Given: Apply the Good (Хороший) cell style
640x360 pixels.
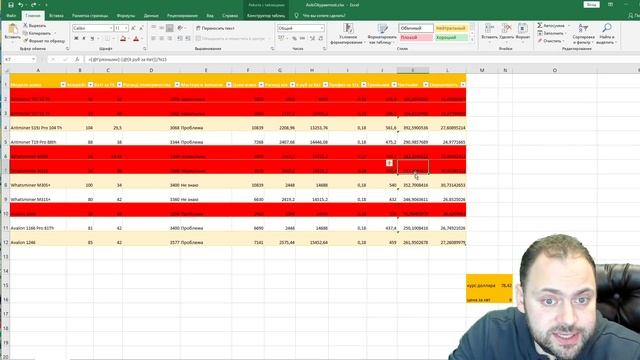Looking at the screenshot, I should (451, 38).
